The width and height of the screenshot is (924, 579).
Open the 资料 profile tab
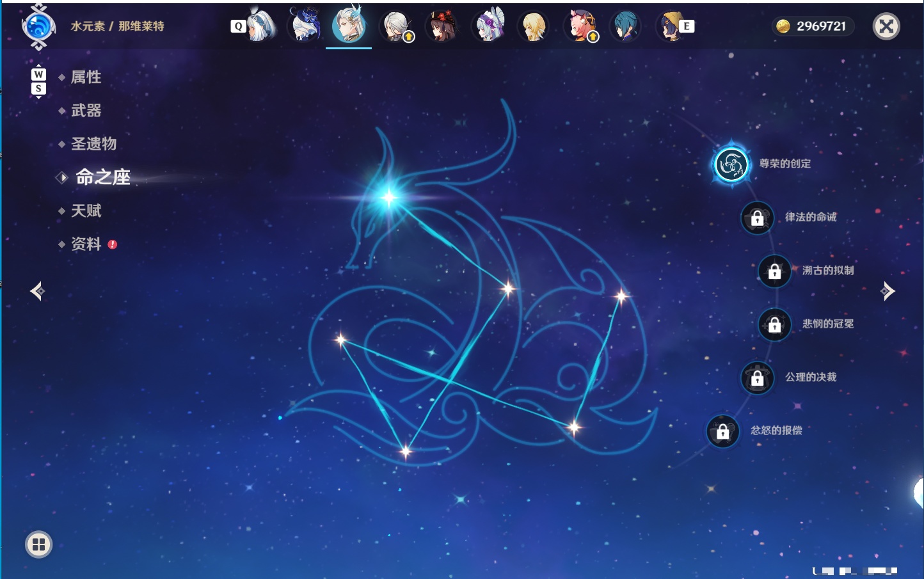86,244
